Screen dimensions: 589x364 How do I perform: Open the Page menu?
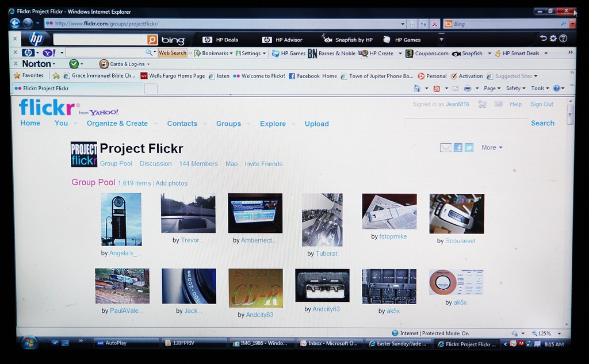[492, 89]
